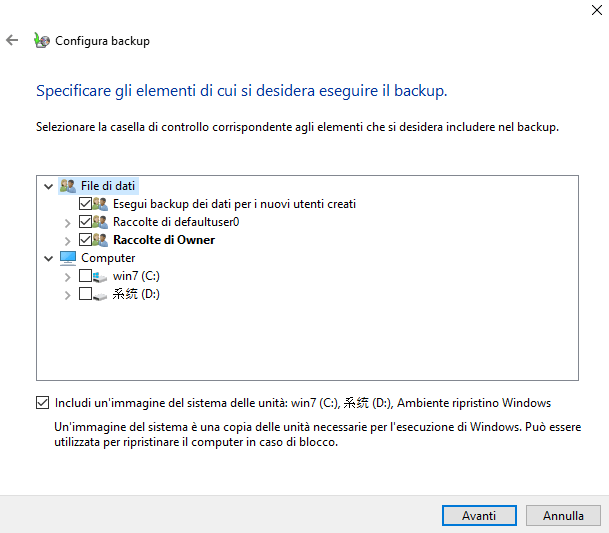Click the Raccolte di defaultuser0 user icon
The width and height of the screenshot is (609, 533).
click(101, 222)
